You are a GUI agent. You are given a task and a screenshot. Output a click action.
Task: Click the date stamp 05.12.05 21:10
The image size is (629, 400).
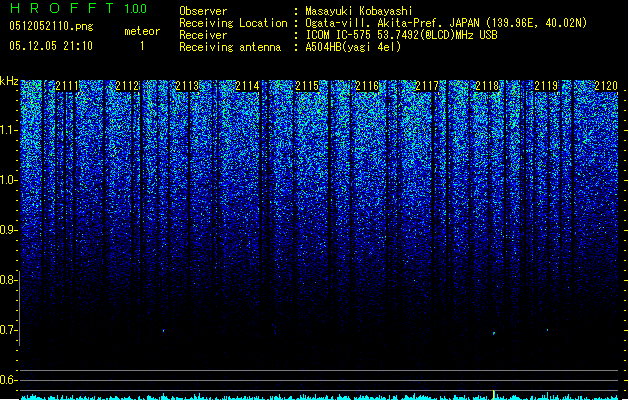51,46
